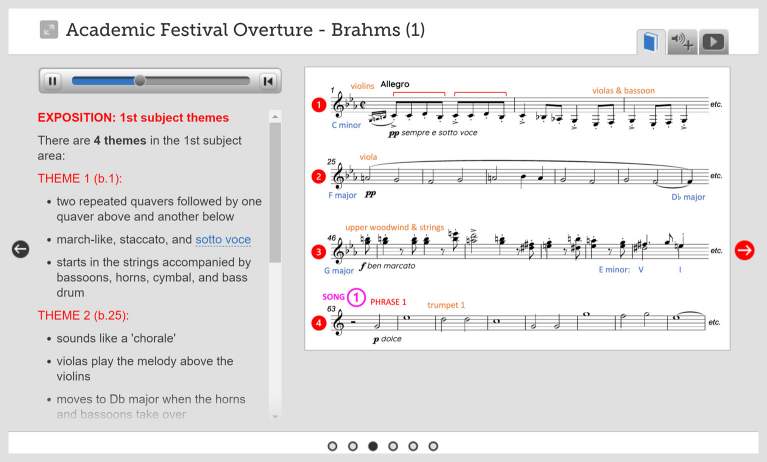Pause the audio playback
Viewport: 767px width, 462px height.
click(x=52, y=81)
